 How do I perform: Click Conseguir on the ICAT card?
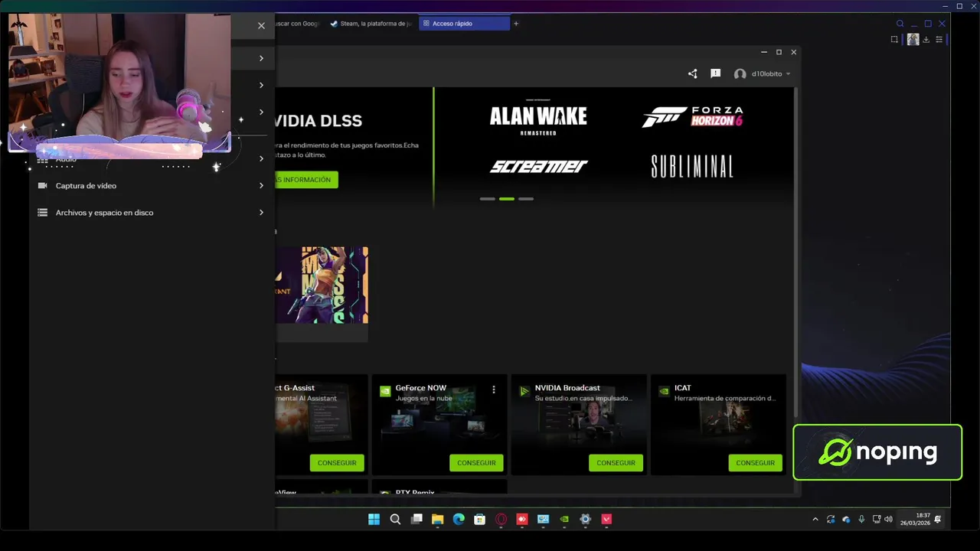click(755, 463)
